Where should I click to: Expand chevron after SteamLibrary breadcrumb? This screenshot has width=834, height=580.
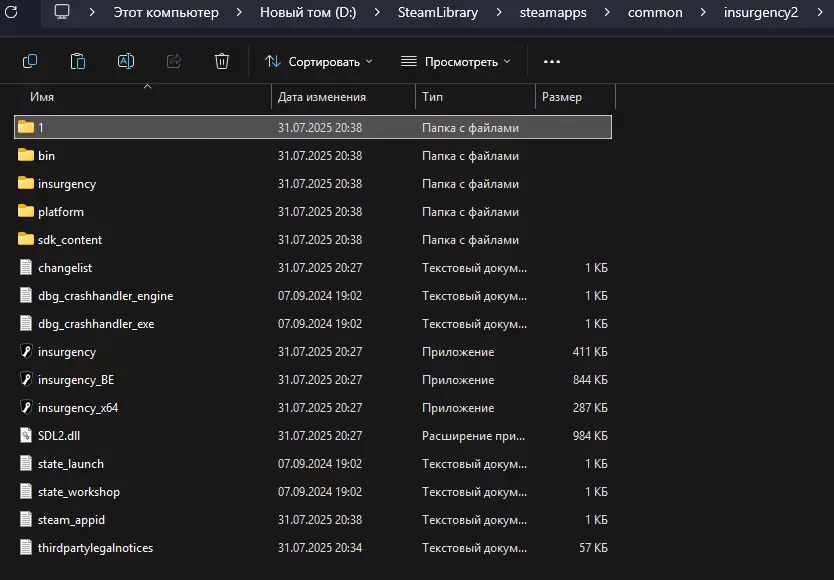point(498,12)
